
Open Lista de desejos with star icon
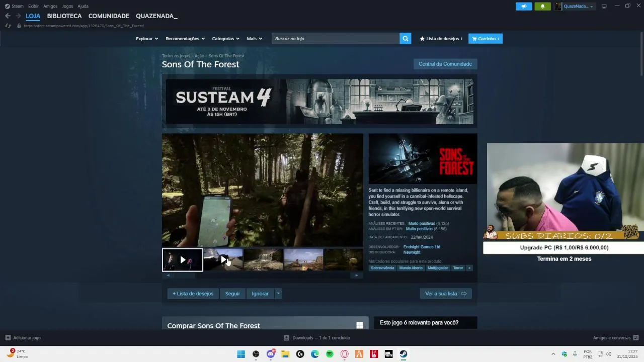(x=441, y=39)
